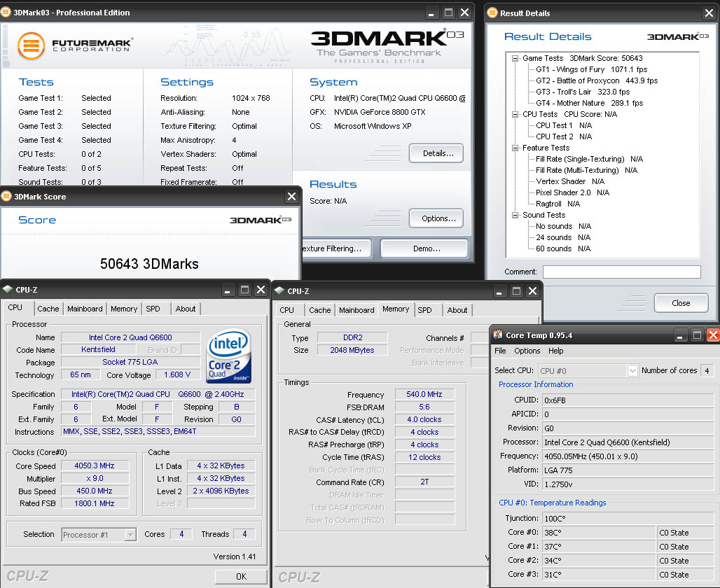720x588 pixels.
Task: Minimize the left CPU-Z window
Action: 228,290
